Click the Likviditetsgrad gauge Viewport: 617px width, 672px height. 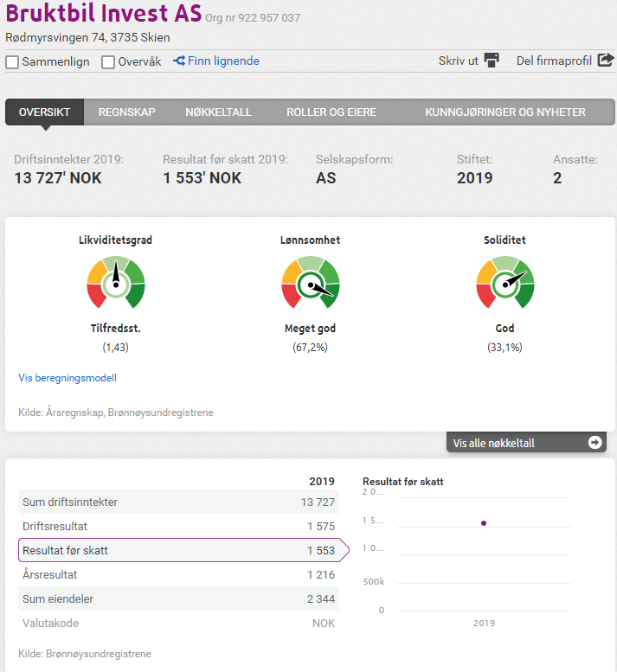(x=116, y=283)
